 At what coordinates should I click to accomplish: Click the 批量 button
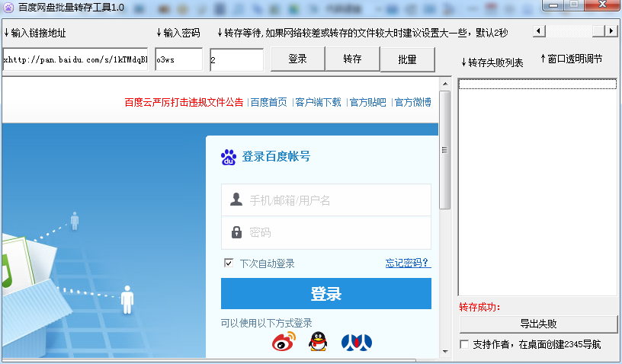tap(407, 59)
